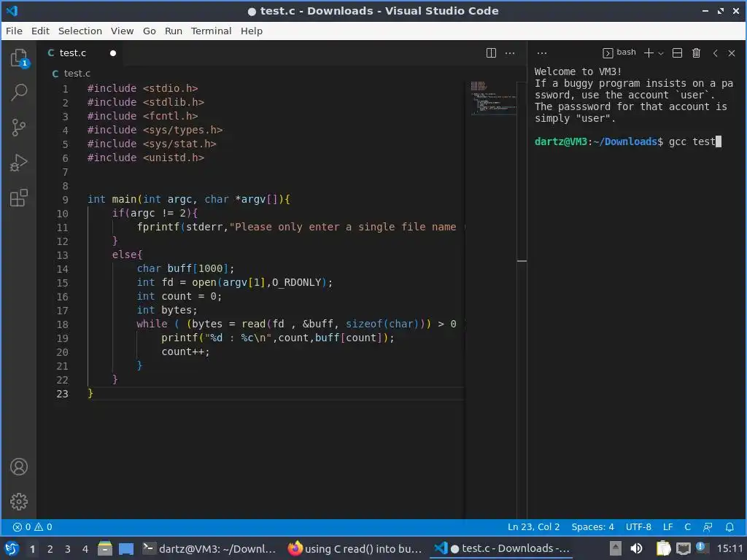Open the Terminal menu

(x=211, y=31)
